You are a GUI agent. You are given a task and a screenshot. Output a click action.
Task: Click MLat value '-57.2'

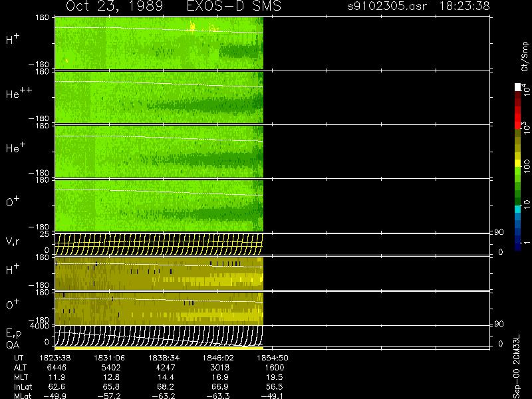point(109,396)
